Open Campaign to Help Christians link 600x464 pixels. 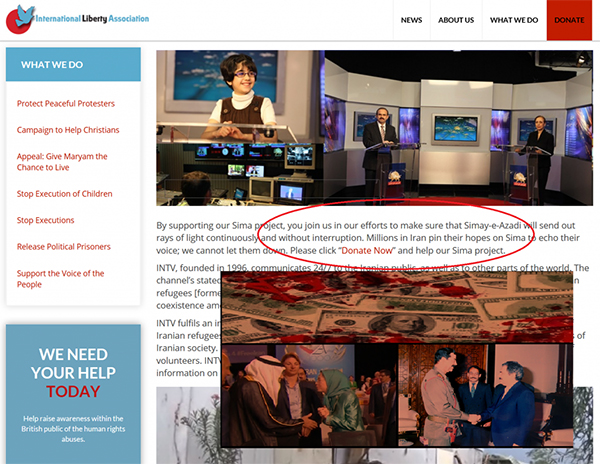pos(68,130)
